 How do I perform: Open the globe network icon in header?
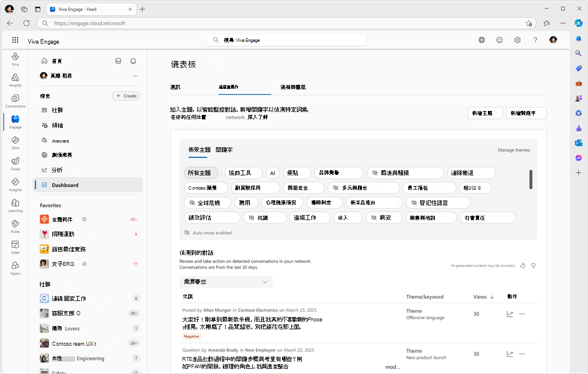(482, 40)
